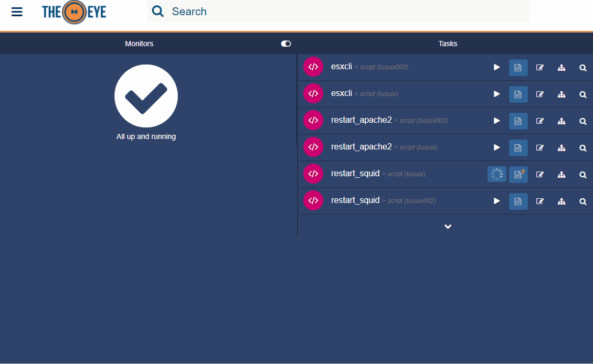This screenshot has height=364, width=593.
Task: Click The Eye logo
Action: [74, 12]
